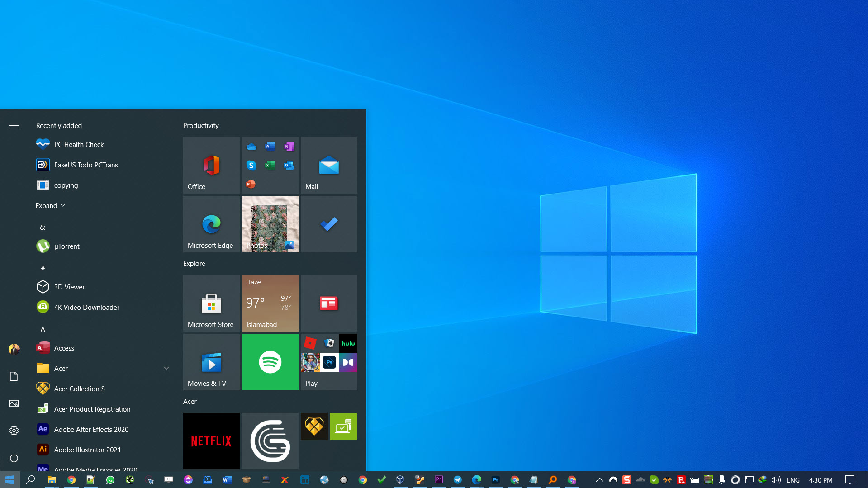Switch the ENG input language
Viewport: 868px width, 488px height.
(793, 480)
